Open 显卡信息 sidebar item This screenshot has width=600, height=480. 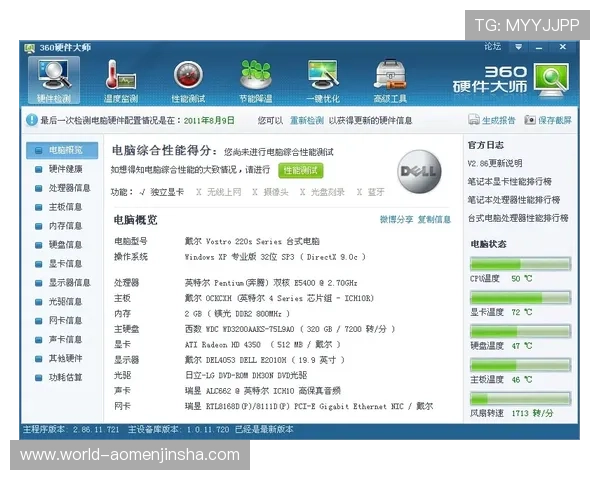(65, 264)
